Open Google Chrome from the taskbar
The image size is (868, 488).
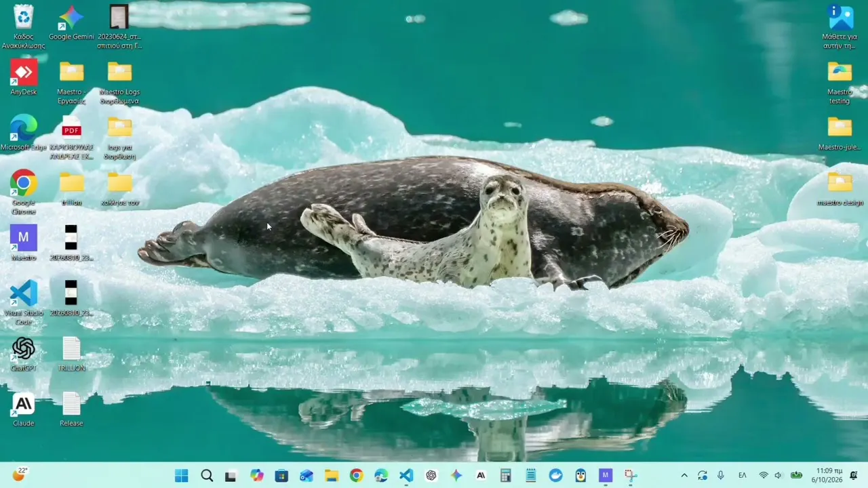[356, 476]
